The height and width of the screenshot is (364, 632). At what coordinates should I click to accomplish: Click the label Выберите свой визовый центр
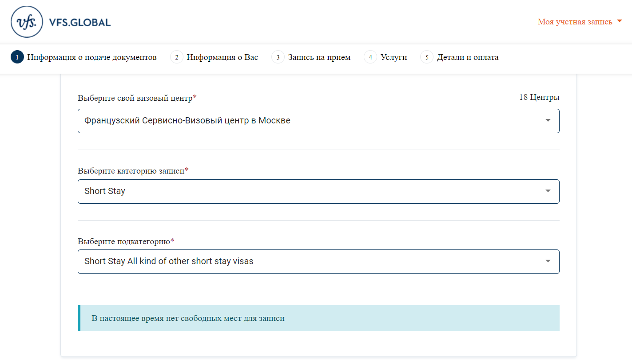point(137,98)
